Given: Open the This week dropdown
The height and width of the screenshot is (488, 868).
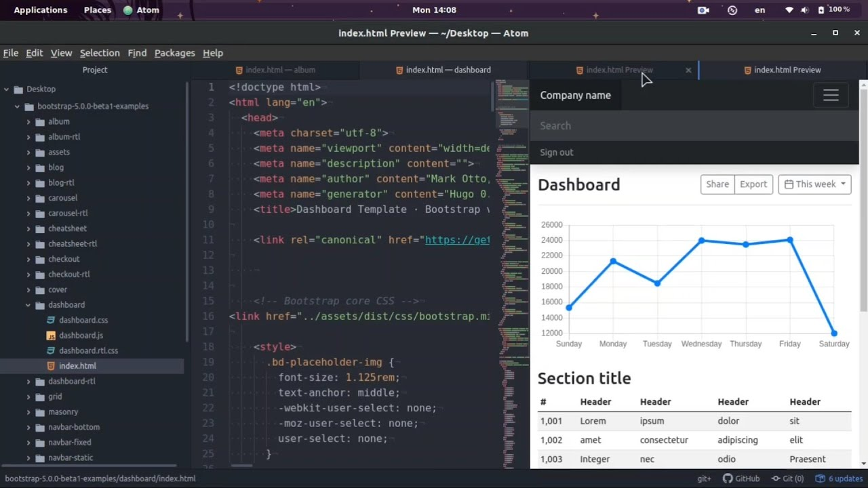Looking at the screenshot, I should click(x=814, y=184).
